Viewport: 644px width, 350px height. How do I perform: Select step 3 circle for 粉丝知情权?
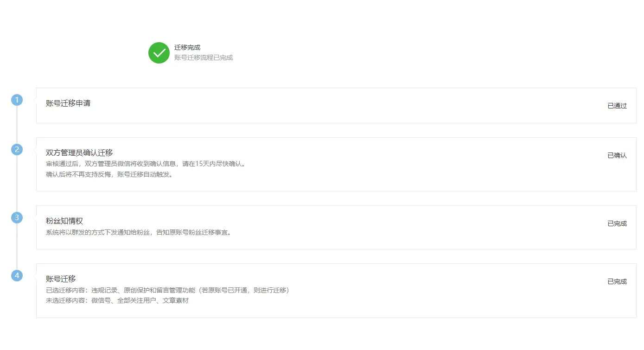tap(17, 217)
